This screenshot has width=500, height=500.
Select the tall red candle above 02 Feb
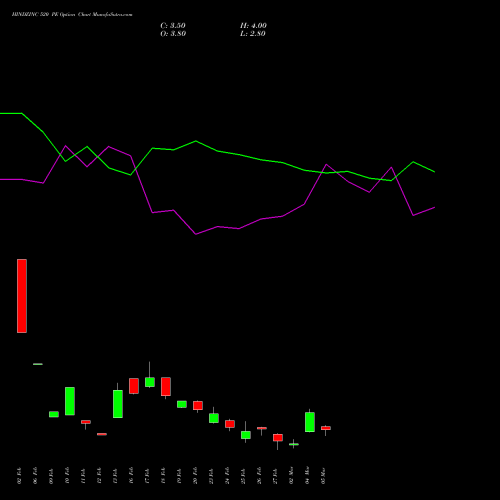click(x=22, y=296)
